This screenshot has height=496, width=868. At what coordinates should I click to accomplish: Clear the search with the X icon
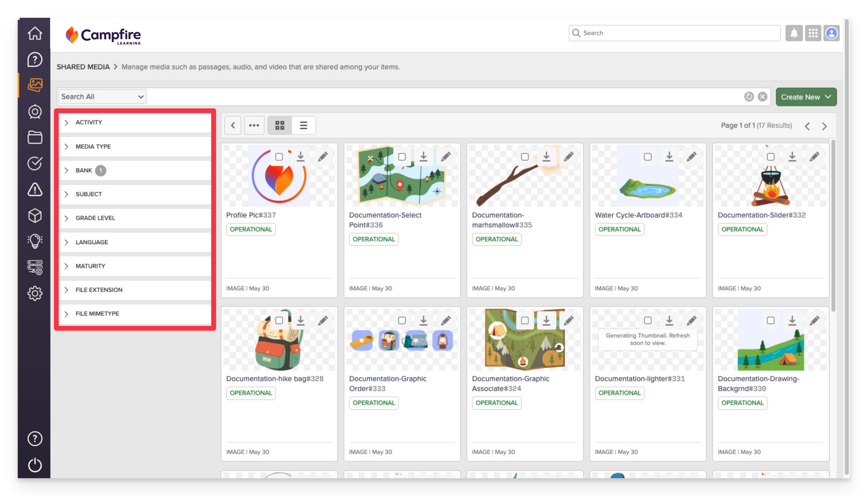point(762,97)
